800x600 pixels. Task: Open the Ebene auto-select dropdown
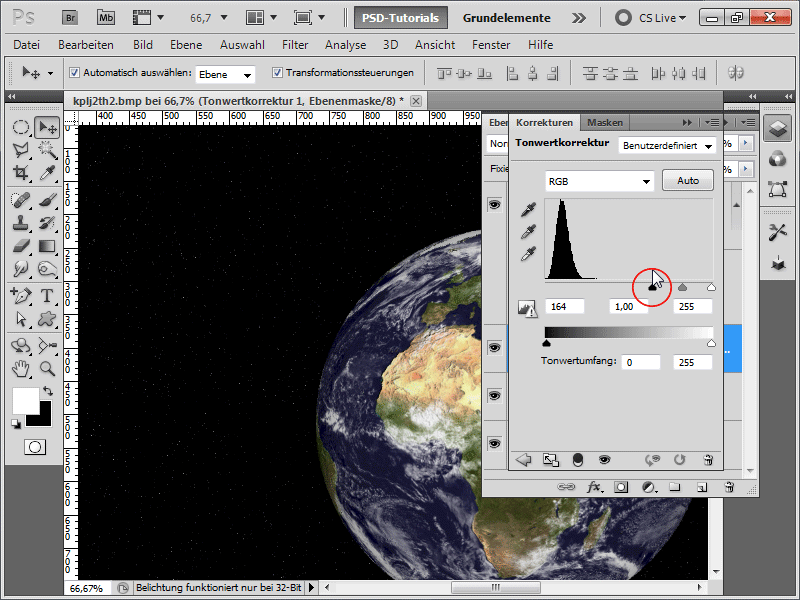225,74
